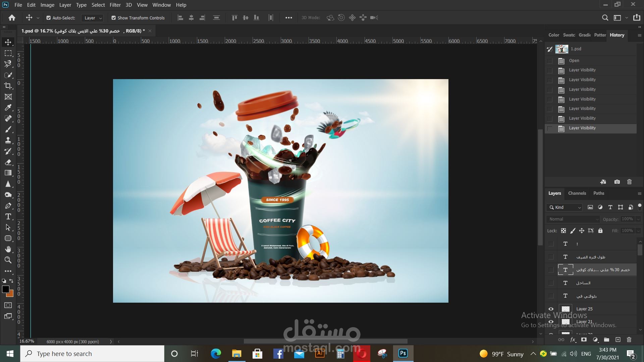Expand the Normal blend mode dropdown

tap(573, 219)
